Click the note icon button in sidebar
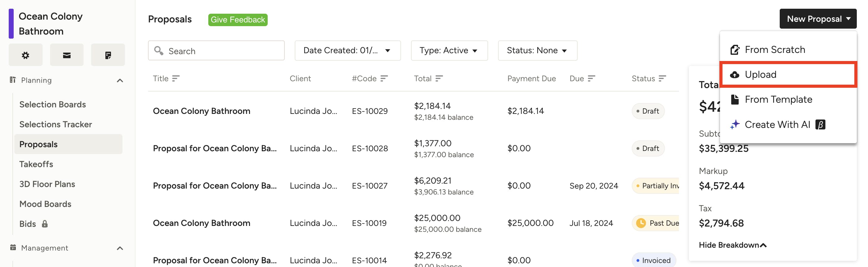 [x=108, y=55]
